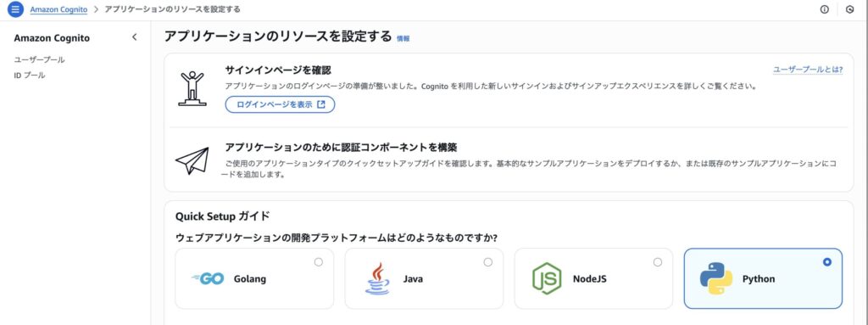Open ユーザープール in the sidebar
This screenshot has width=868, height=325.
[x=39, y=60]
